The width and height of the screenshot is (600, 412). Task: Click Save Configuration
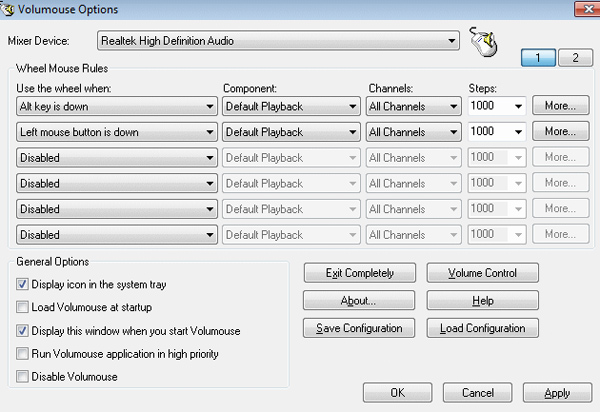coord(359,328)
